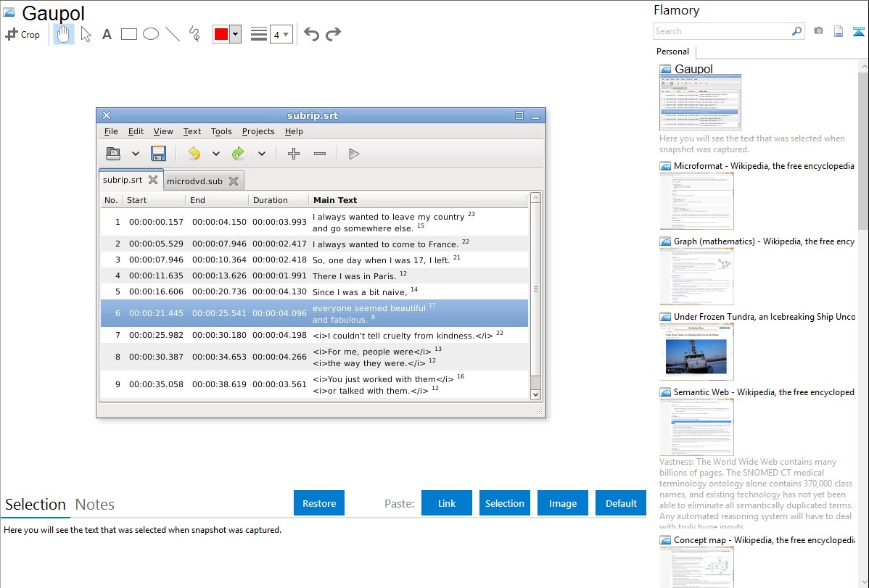Click the Gaupol green redo arrow

point(239,154)
